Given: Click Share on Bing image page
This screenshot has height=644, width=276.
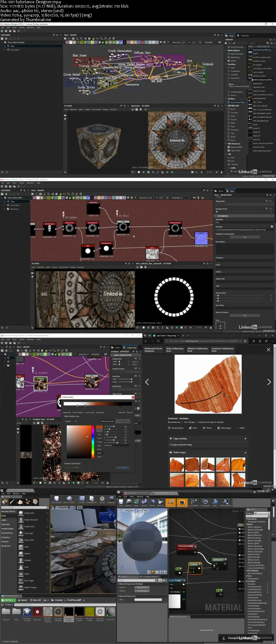Looking at the screenshot, I should (x=207, y=428).
